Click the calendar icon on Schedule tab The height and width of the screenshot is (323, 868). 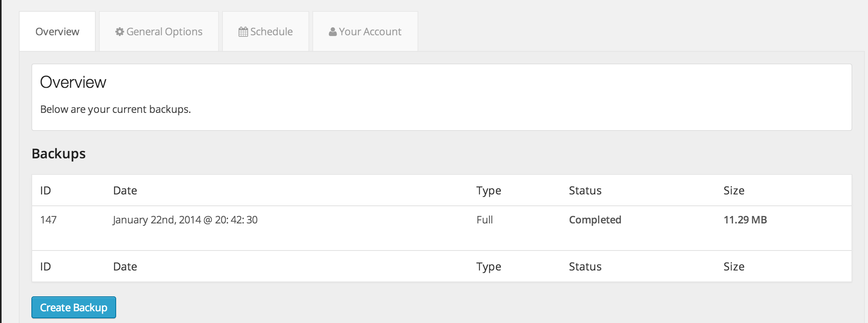pos(243,32)
